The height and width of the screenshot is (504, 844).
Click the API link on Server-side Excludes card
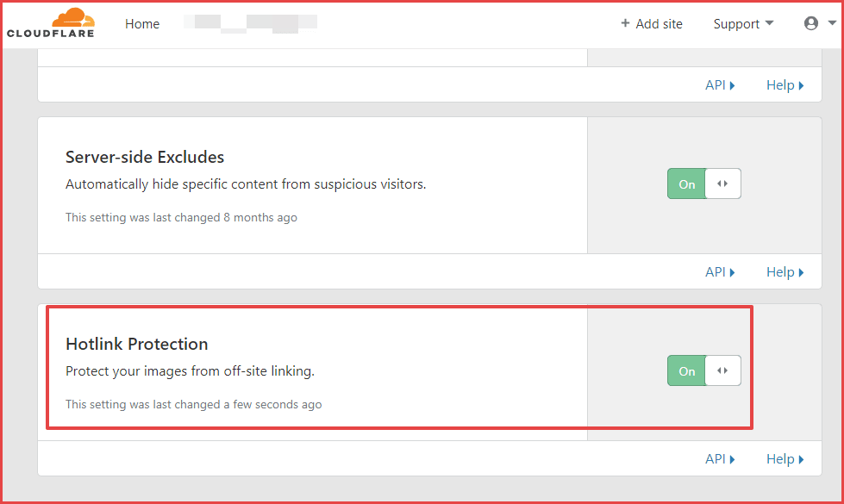point(716,271)
